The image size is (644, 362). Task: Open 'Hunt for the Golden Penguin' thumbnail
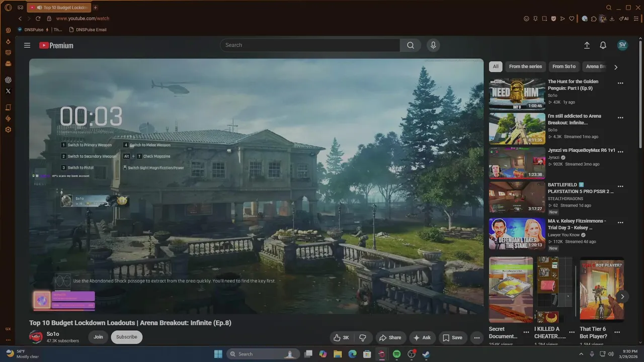517,94
